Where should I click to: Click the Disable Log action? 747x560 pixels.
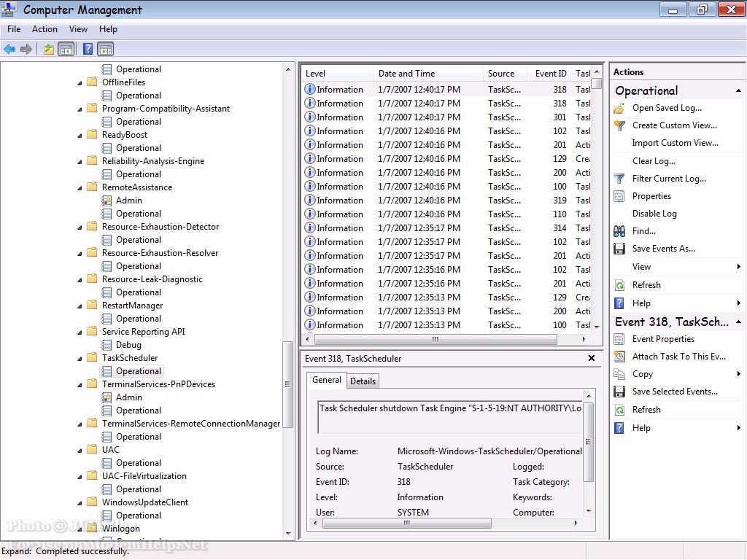(x=654, y=214)
